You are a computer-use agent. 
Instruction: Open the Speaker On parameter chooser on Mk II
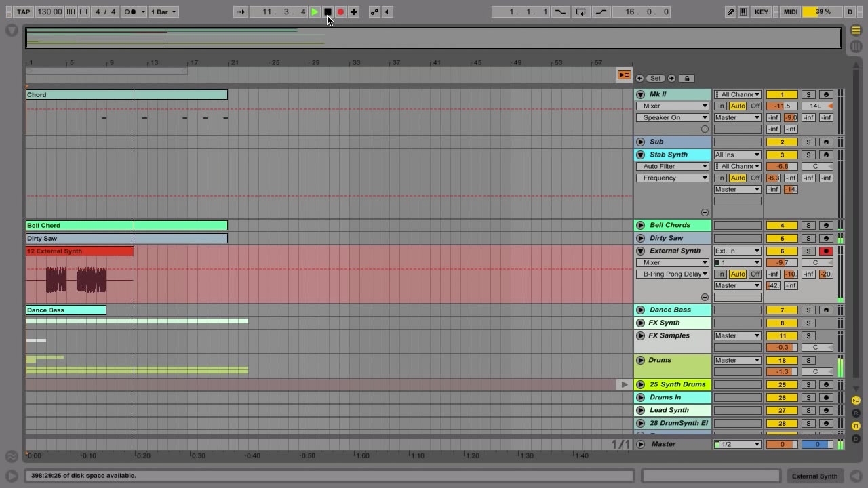671,117
